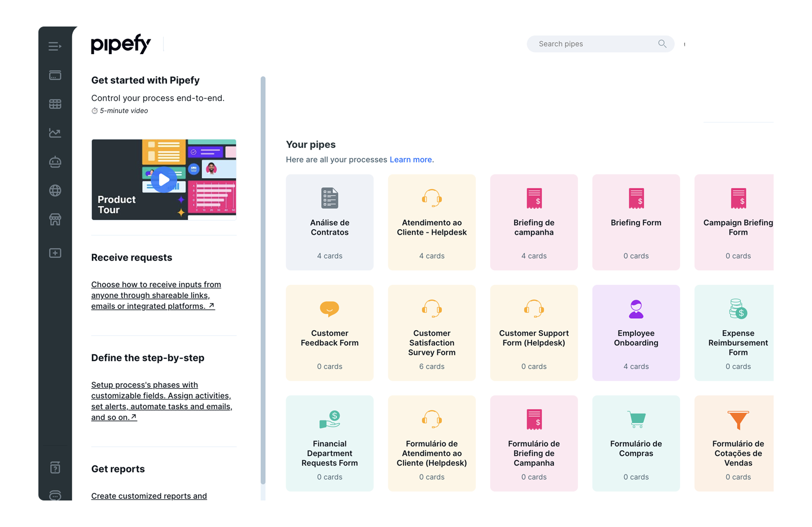
Task: Open 'Setup process's phases' link
Action: pyautogui.click(x=161, y=401)
